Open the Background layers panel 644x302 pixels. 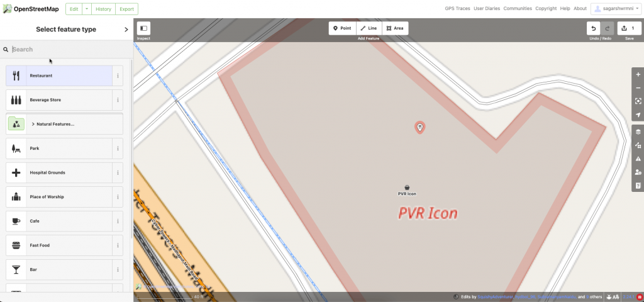pyautogui.click(x=638, y=132)
